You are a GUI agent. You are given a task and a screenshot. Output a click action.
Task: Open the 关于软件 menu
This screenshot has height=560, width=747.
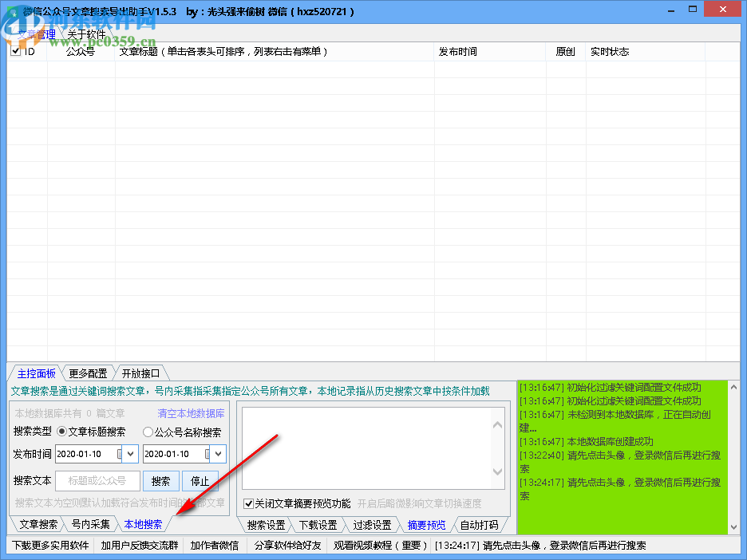88,34
